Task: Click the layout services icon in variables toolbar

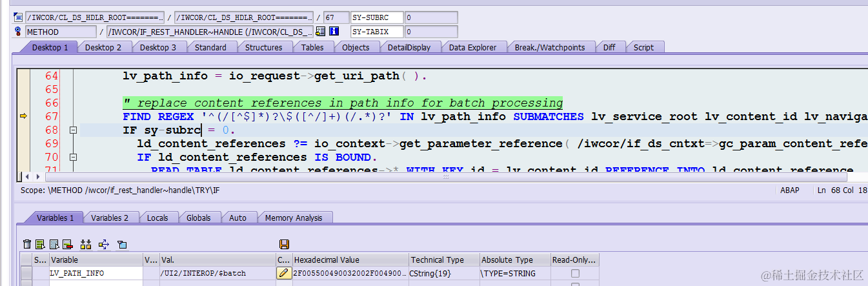Action: point(122,244)
